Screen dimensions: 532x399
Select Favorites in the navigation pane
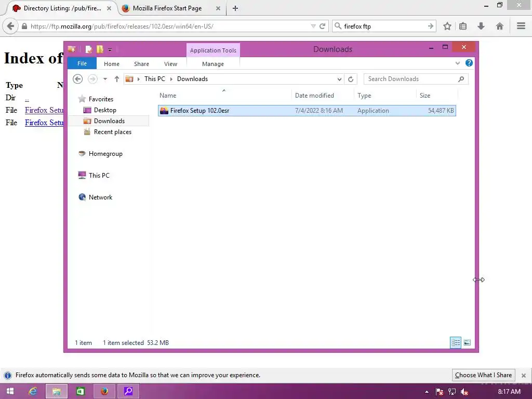pos(101,99)
